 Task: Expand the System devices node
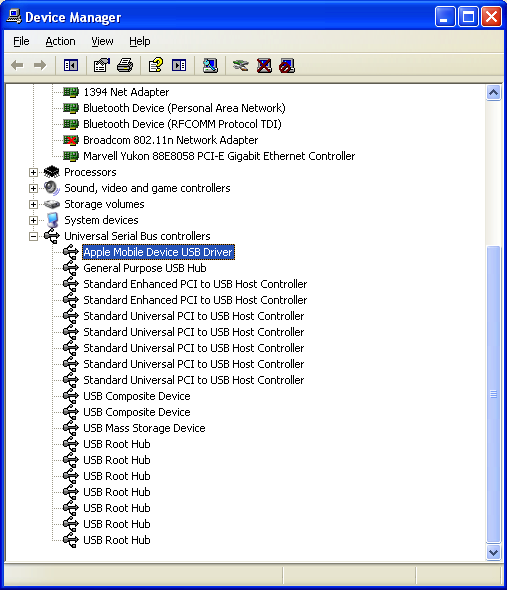(33, 220)
